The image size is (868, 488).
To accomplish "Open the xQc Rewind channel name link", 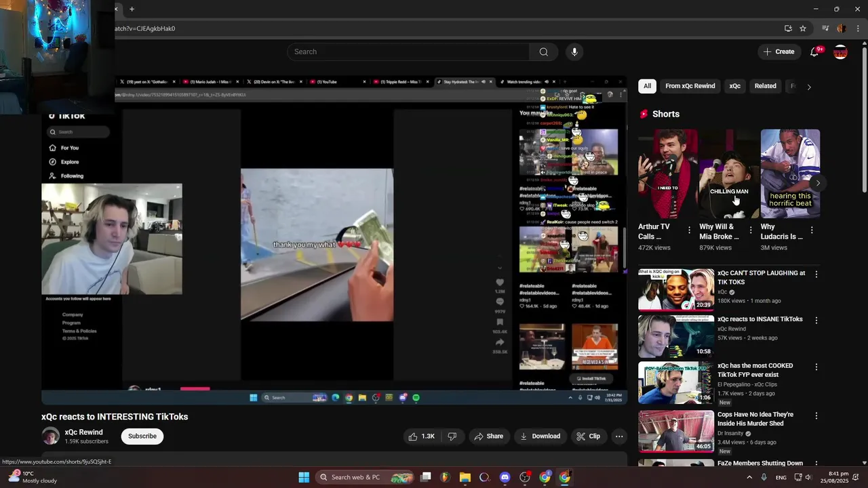I will point(83,432).
